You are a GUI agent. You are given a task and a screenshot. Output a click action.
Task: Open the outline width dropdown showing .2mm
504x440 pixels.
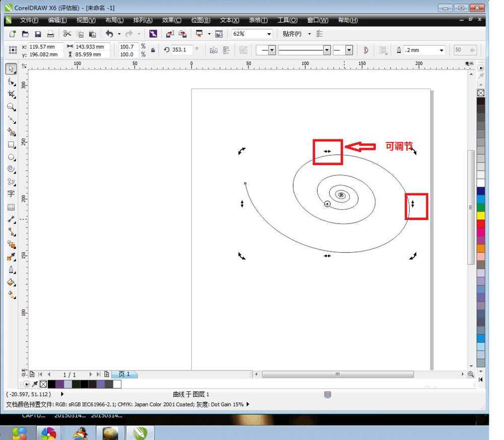(x=442, y=50)
